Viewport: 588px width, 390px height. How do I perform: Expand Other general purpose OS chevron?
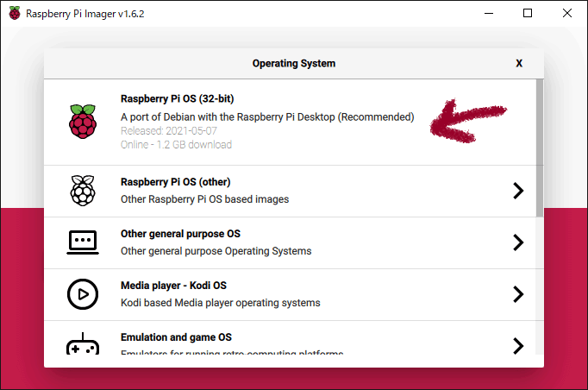tap(518, 242)
